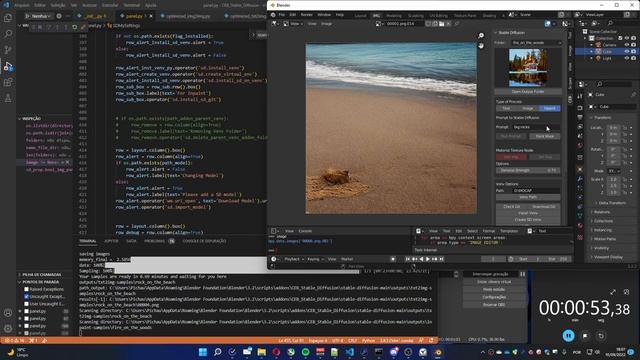Hide the Camera in the Blender viewport outliner
The height and width of the screenshot is (360, 640).
tap(627, 45)
